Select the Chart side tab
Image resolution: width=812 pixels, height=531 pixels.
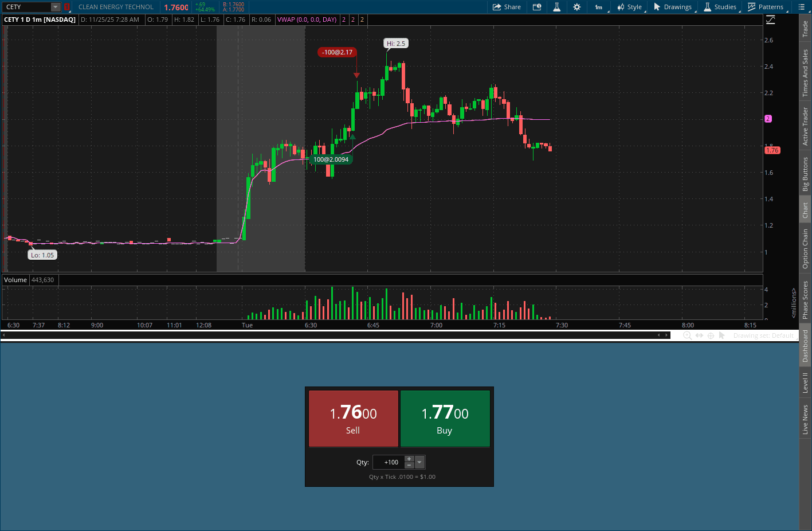805,210
